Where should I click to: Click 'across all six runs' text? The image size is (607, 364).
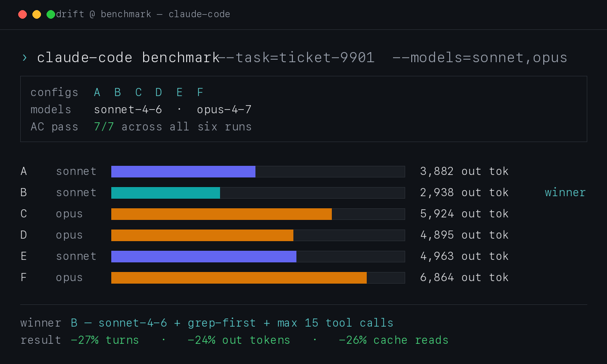point(187,127)
